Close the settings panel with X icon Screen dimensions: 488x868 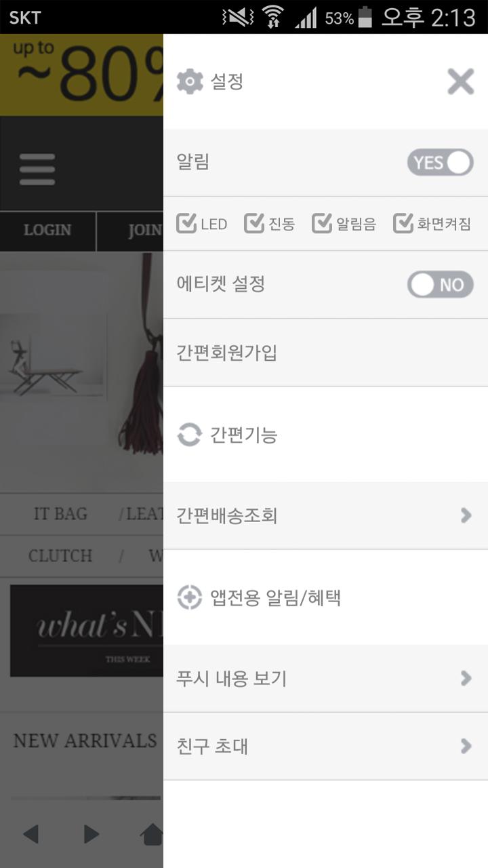click(x=460, y=81)
